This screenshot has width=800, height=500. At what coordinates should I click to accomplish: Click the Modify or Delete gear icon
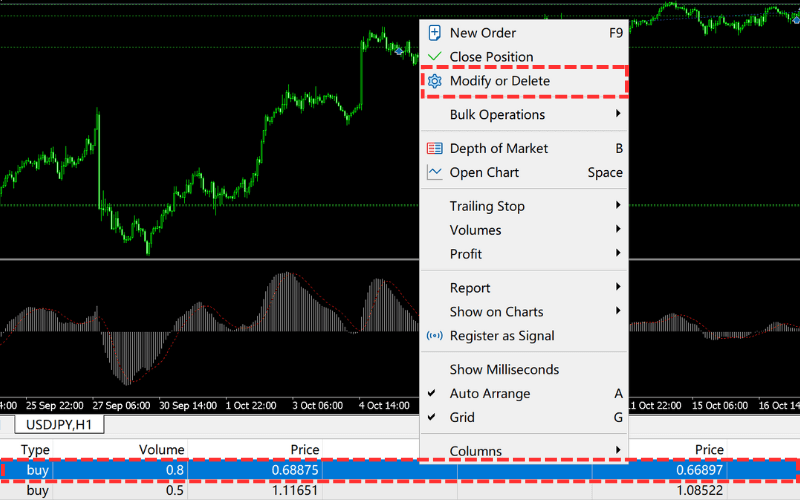(x=434, y=81)
